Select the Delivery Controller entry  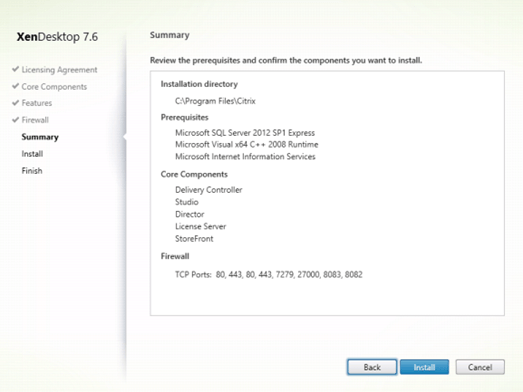[x=208, y=190]
